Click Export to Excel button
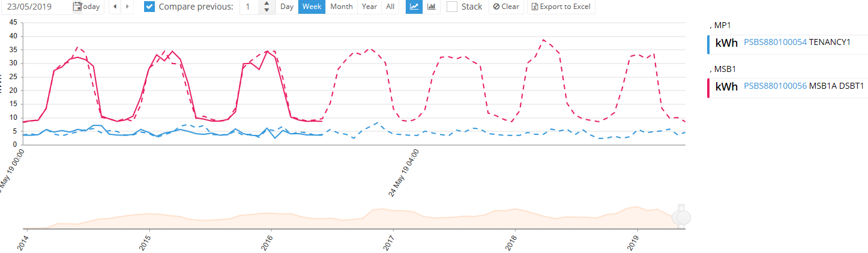This screenshot has height=253, width=868. pos(561,7)
